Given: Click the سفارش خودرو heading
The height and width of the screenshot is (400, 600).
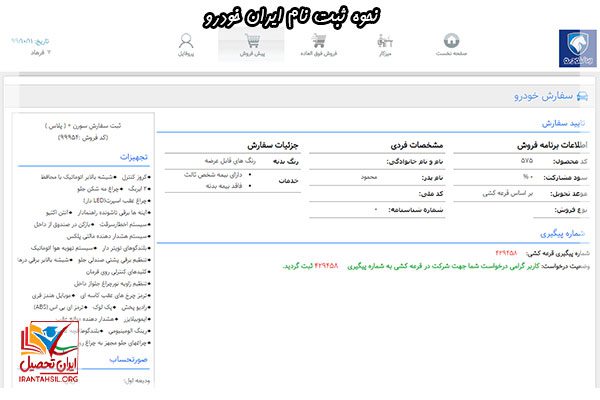Looking at the screenshot, I should (x=544, y=96).
